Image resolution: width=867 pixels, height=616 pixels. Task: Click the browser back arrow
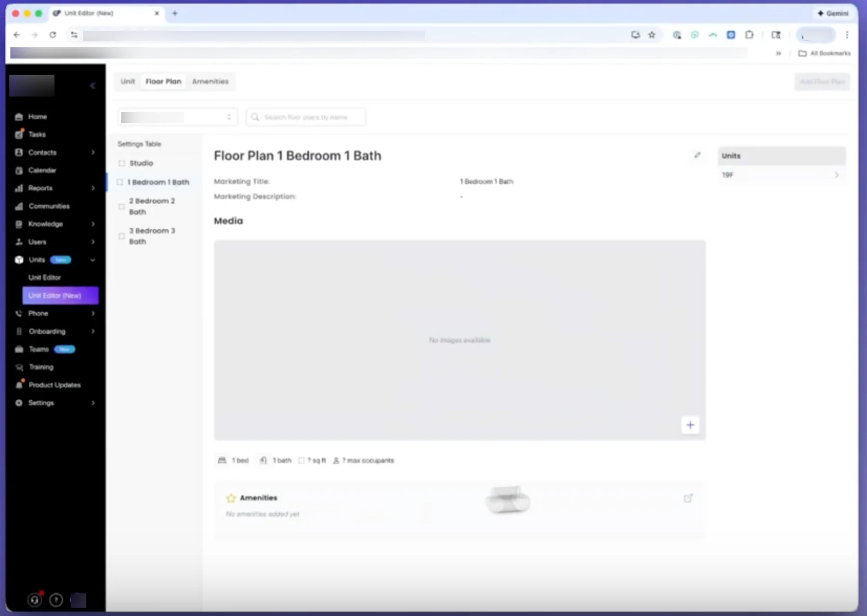point(17,35)
